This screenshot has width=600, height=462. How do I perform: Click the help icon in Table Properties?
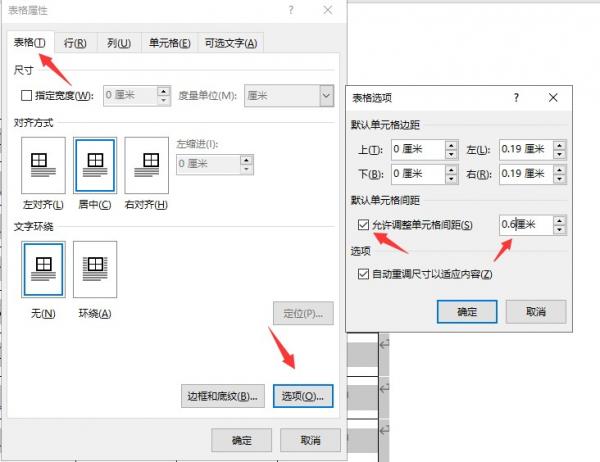pos(291,10)
